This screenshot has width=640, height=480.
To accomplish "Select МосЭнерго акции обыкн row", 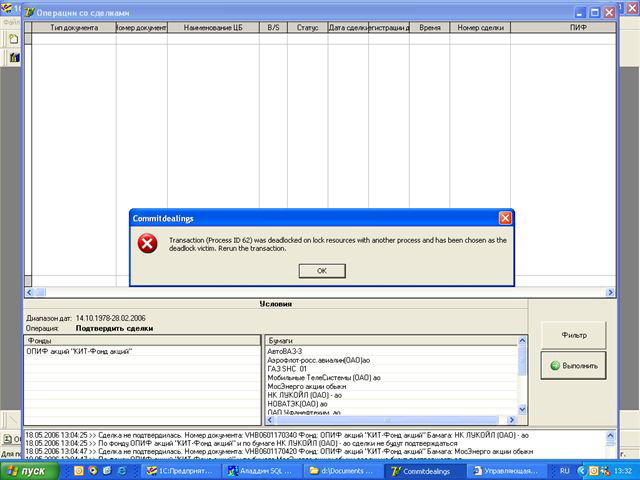I will pyautogui.click(x=392, y=387).
